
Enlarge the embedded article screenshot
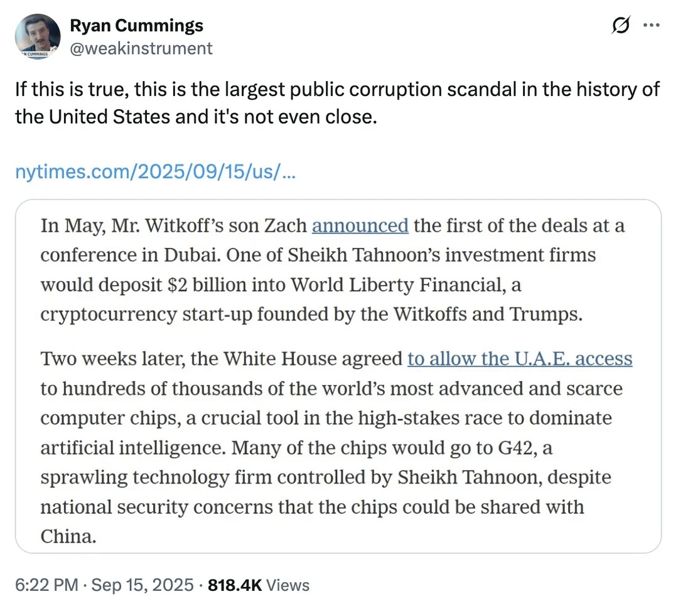pos(339,377)
